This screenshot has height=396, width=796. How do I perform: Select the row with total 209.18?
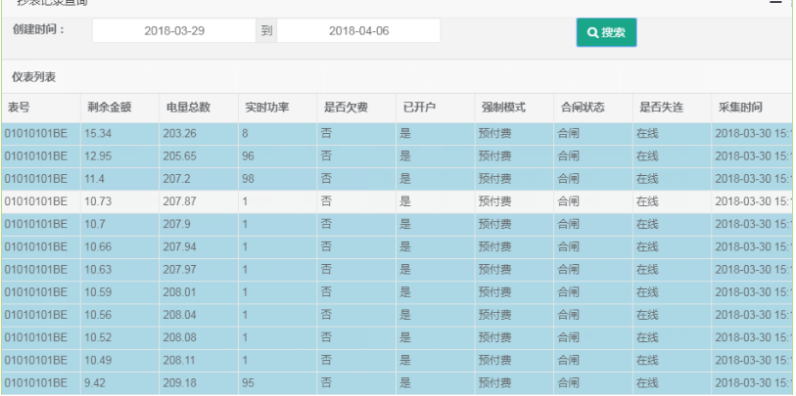point(396,383)
